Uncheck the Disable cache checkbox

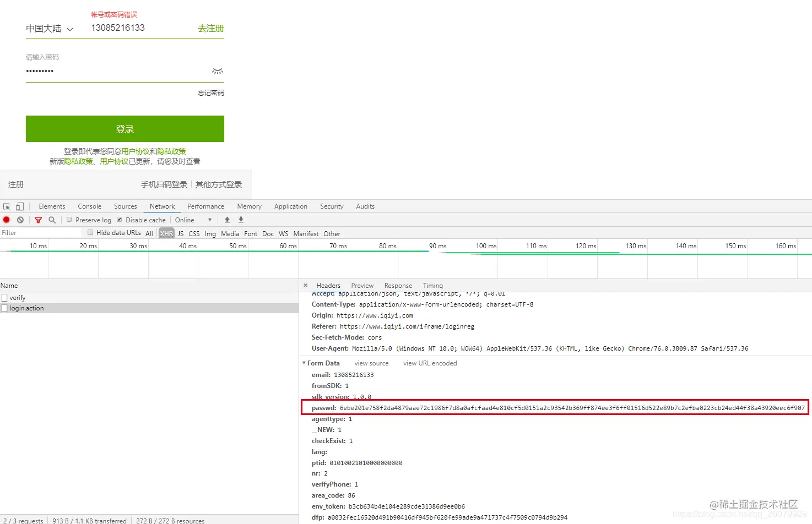120,220
